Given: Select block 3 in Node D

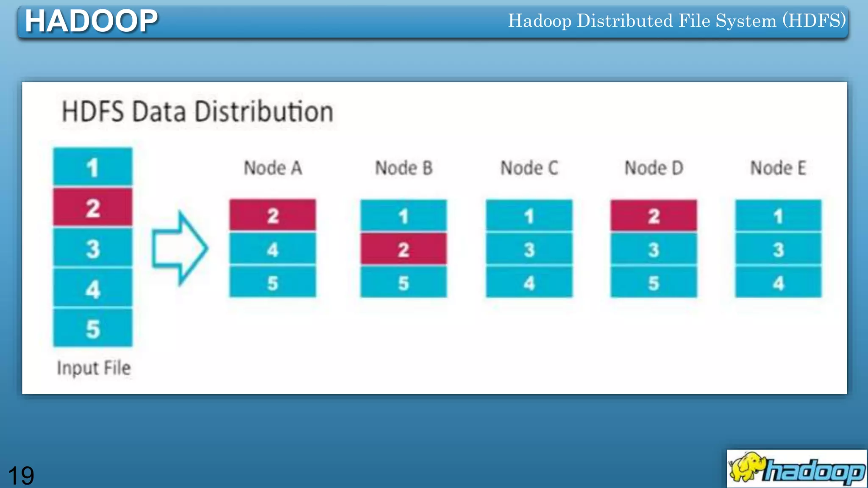Looking at the screenshot, I should click(654, 249).
